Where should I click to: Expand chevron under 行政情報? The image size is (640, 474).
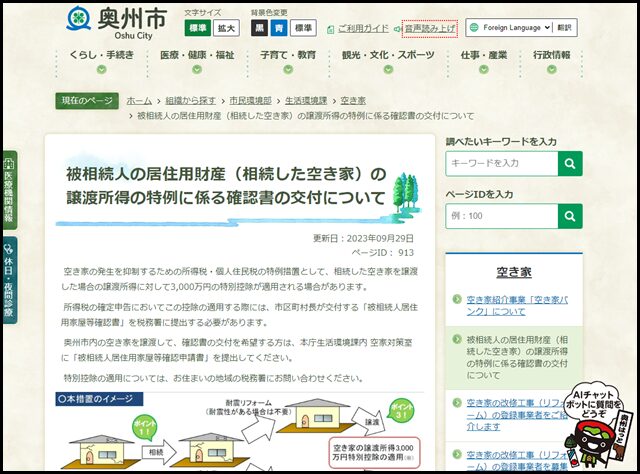click(551, 70)
